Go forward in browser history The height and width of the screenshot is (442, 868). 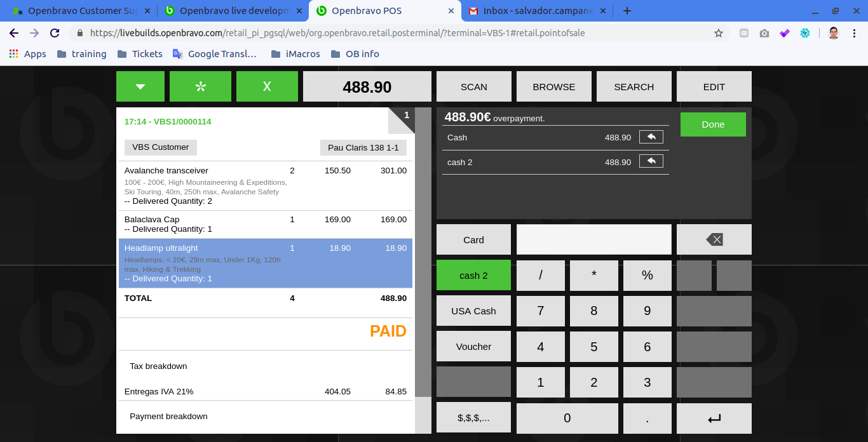point(34,33)
